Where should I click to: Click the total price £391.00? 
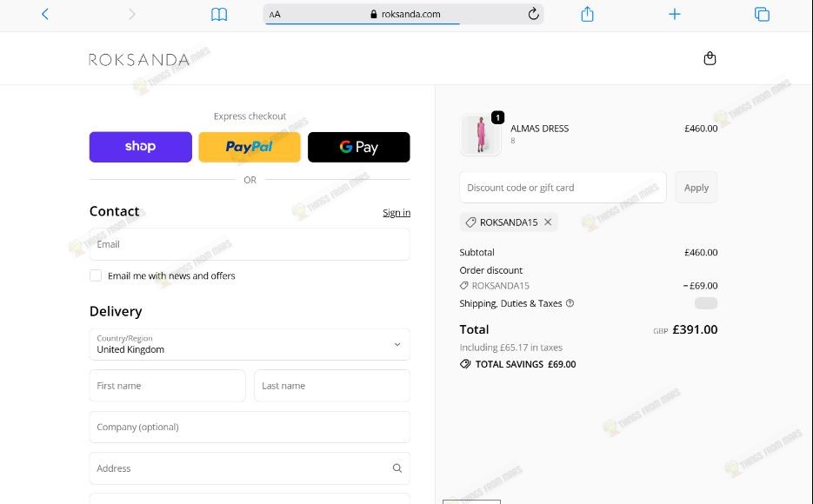[695, 329]
